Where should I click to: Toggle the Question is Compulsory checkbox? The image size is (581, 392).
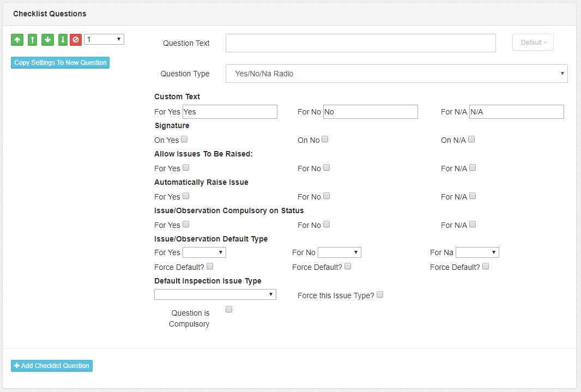pos(229,310)
